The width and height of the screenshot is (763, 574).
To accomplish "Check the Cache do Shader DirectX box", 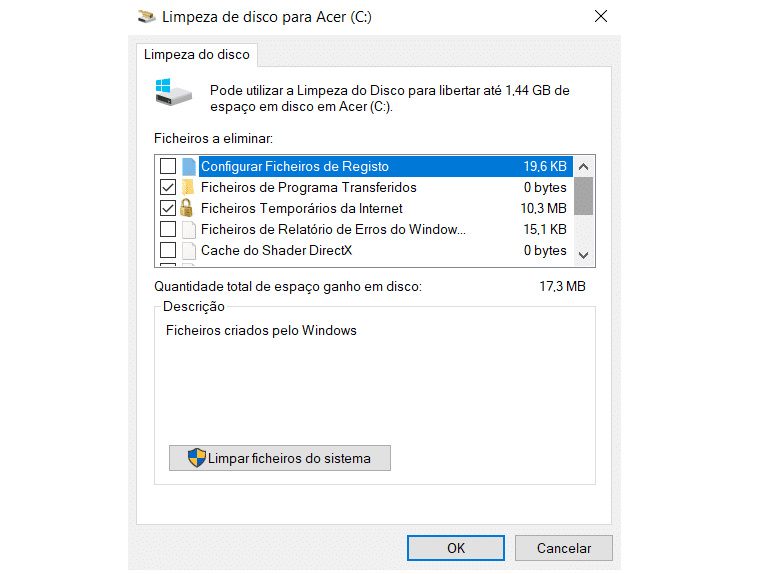I will click(168, 250).
